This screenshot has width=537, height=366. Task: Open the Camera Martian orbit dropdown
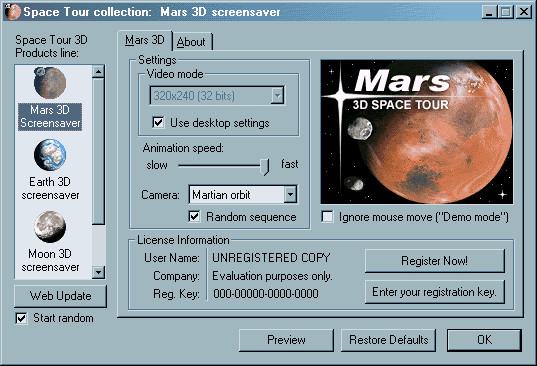[x=243, y=195]
